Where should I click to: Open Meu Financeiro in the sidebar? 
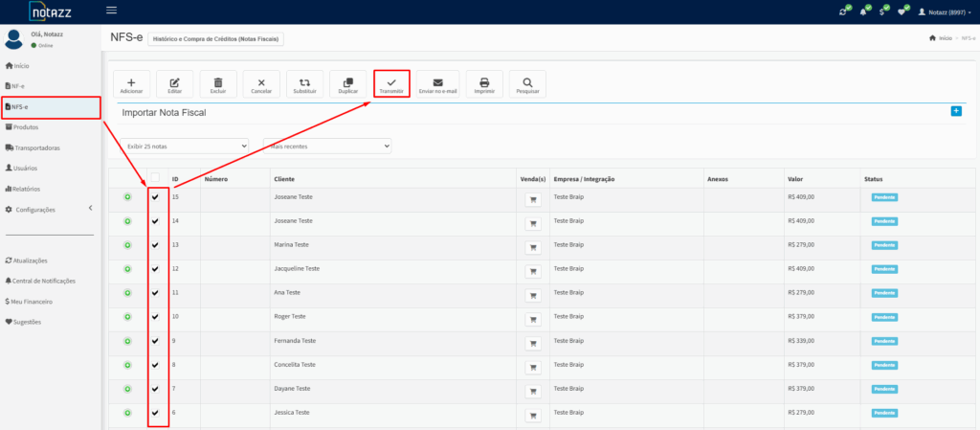coord(29,302)
